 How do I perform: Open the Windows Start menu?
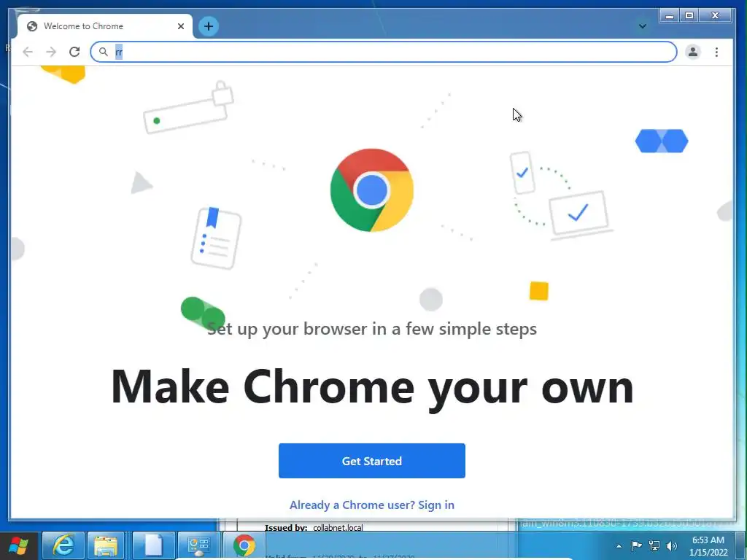point(18,545)
